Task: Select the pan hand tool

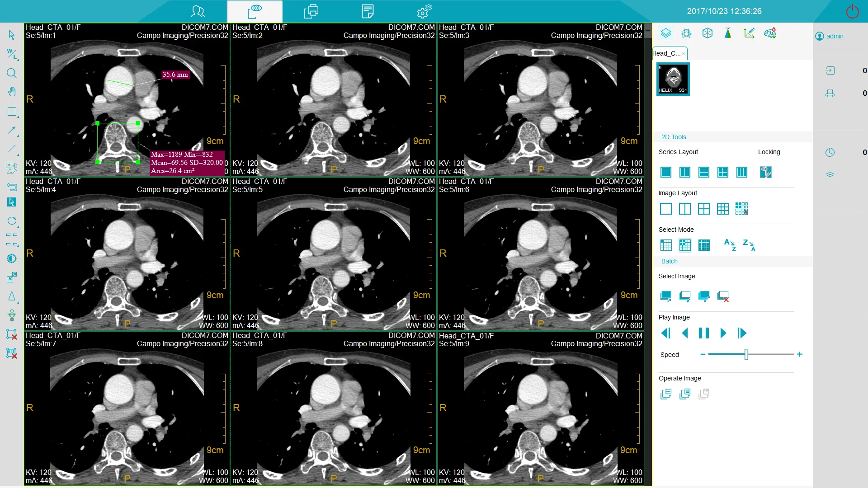Action: click(12, 92)
